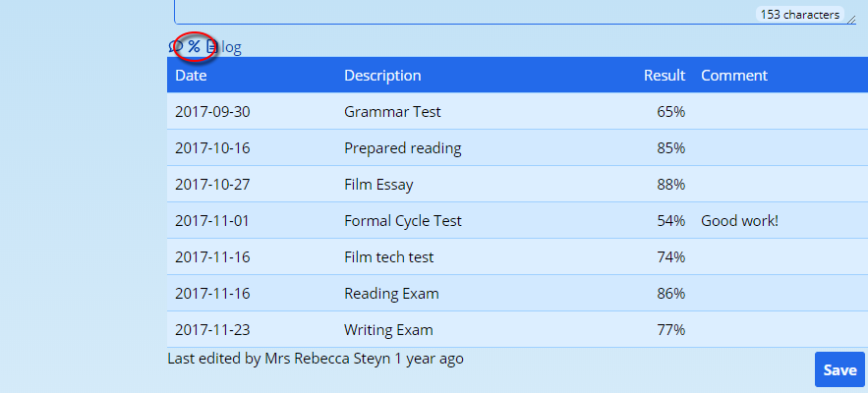Image resolution: width=868 pixels, height=393 pixels.
Task: Click the Description column header
Action: click(382, 76)
